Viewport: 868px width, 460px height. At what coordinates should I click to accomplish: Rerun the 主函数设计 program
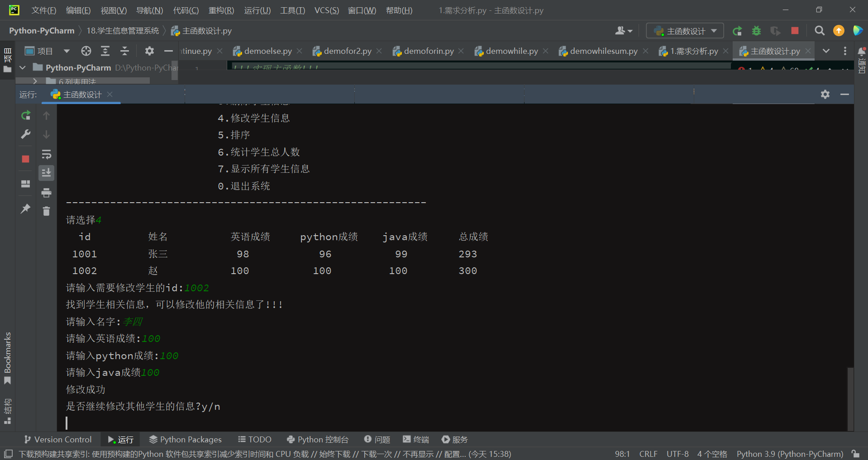(26, 115)
